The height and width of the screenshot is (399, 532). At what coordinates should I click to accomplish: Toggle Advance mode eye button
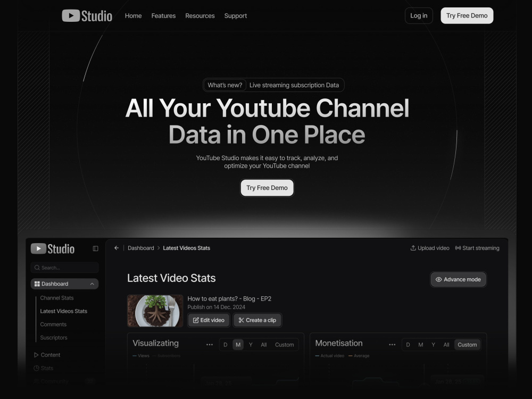(x=458, y=279)
